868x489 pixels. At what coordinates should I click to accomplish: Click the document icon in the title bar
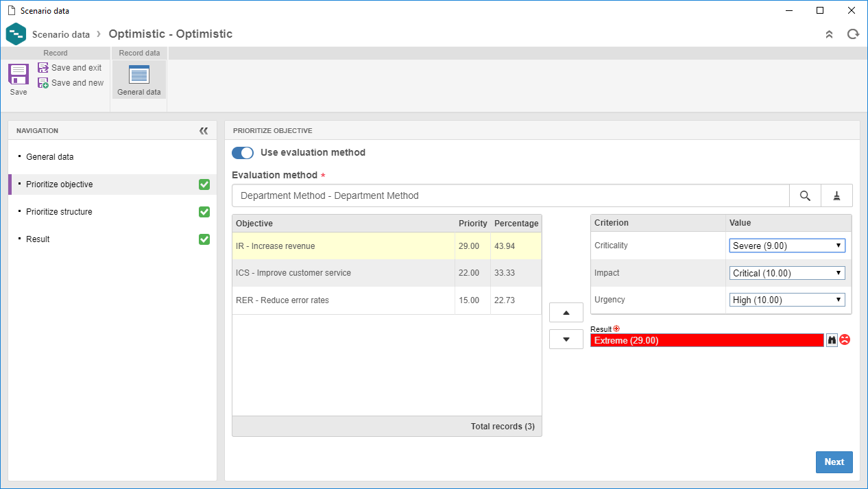(x=11, y=10)
